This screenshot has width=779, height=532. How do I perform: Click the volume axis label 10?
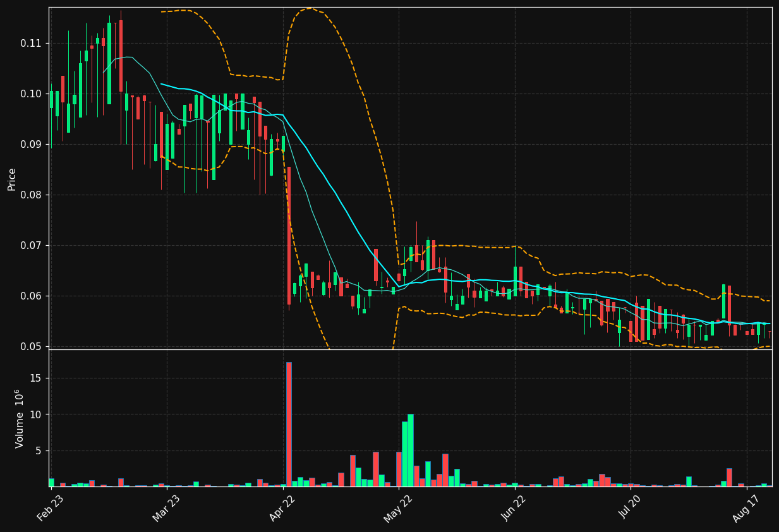coord(37,414)
